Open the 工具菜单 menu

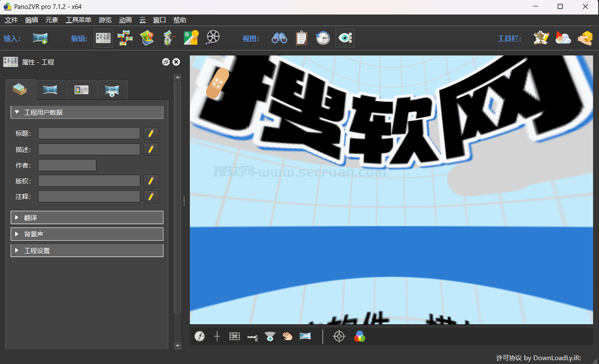tap(79, 20)
